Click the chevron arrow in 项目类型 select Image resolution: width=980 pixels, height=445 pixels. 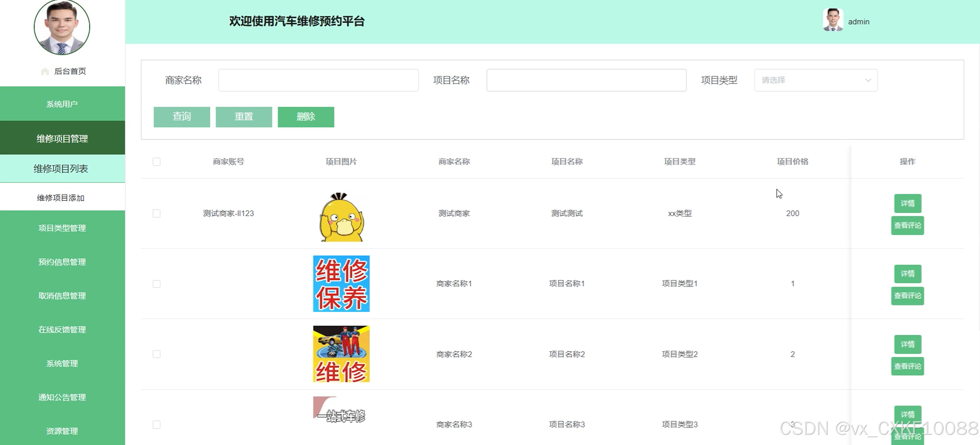tap(868, 80)
